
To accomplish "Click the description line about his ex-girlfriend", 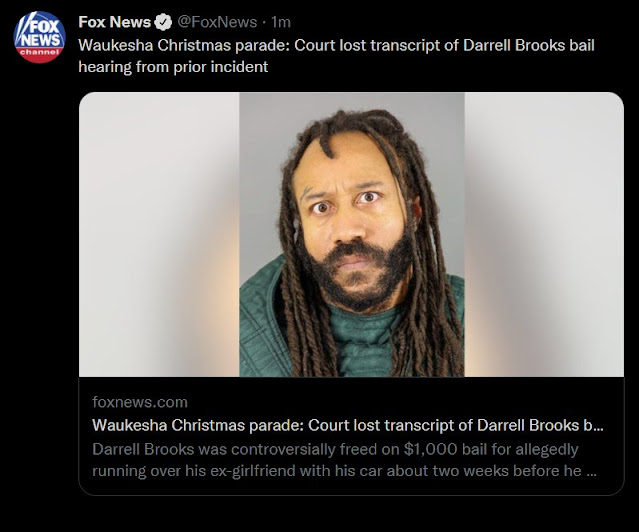I will (x=344, y=471).
